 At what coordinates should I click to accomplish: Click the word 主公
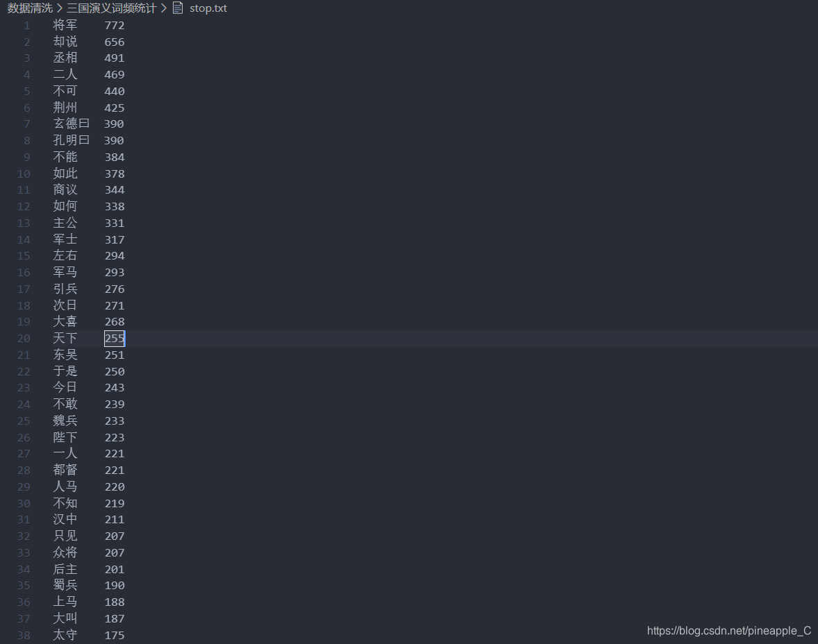65,223
